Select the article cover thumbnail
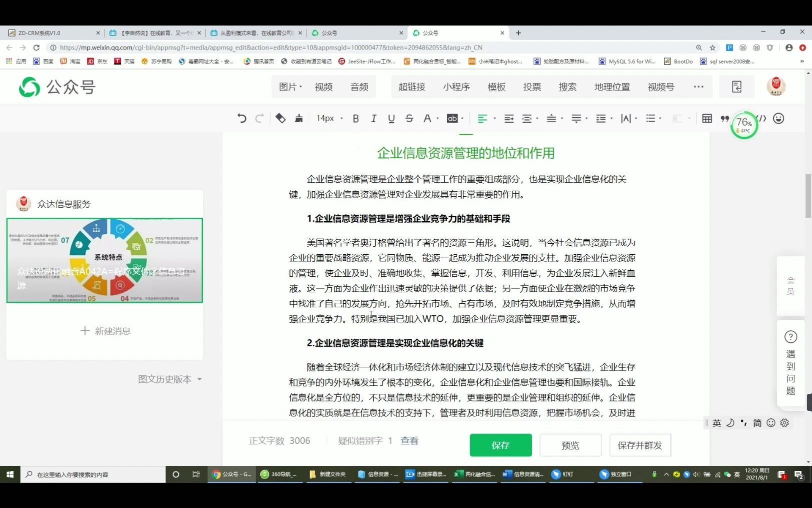The height and width of the screenshot is (508, 812). coord(104,260)
